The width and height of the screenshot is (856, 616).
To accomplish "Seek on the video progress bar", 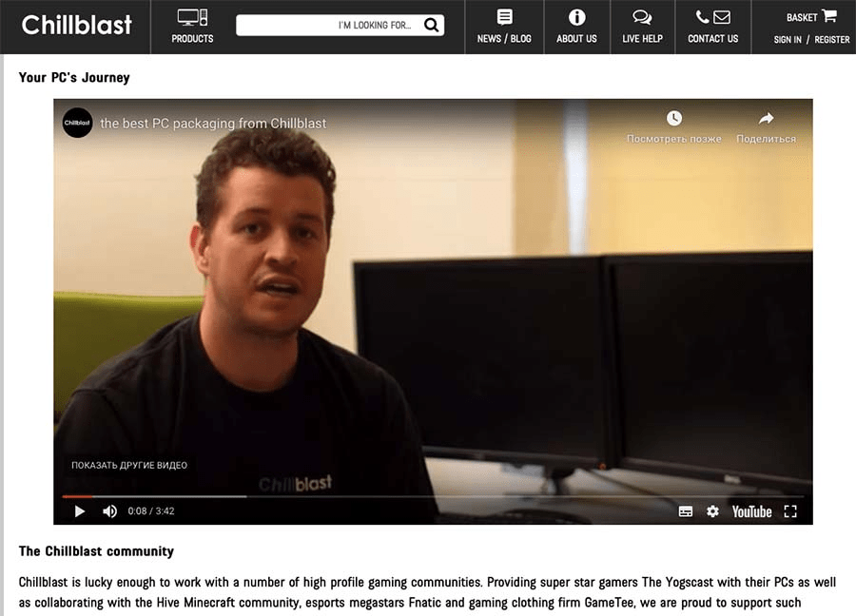I will tap(380, 496).
